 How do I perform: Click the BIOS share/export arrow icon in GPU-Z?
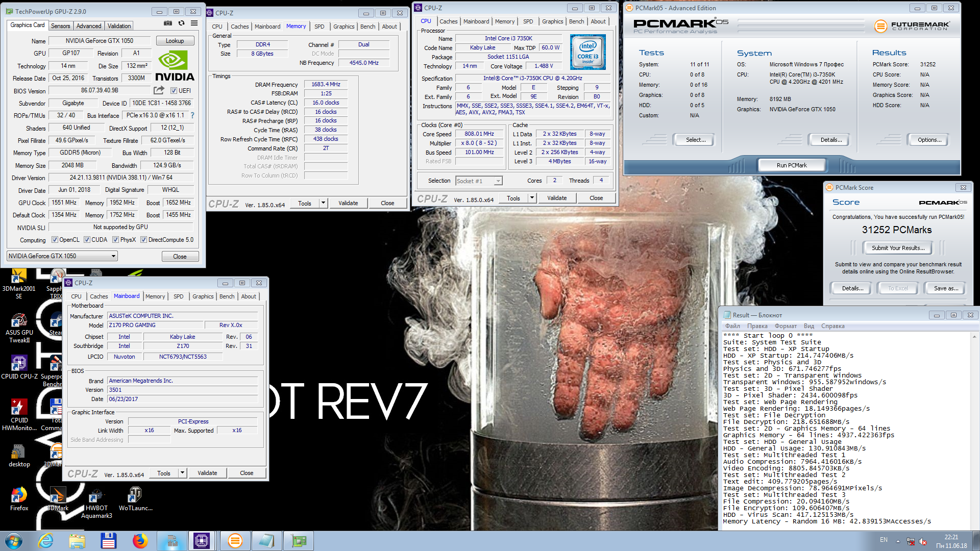point(159,90)
